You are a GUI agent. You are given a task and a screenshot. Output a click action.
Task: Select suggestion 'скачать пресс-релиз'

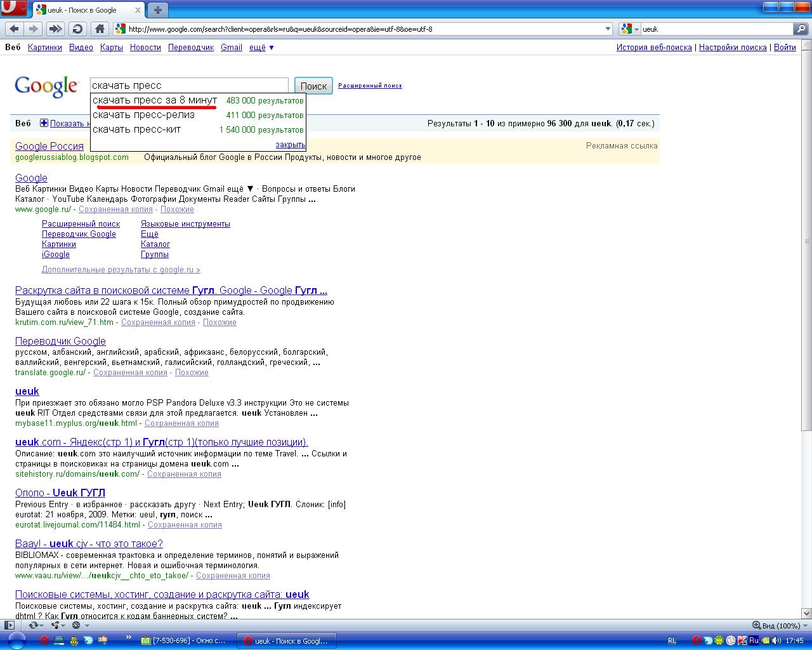[198, 115]
